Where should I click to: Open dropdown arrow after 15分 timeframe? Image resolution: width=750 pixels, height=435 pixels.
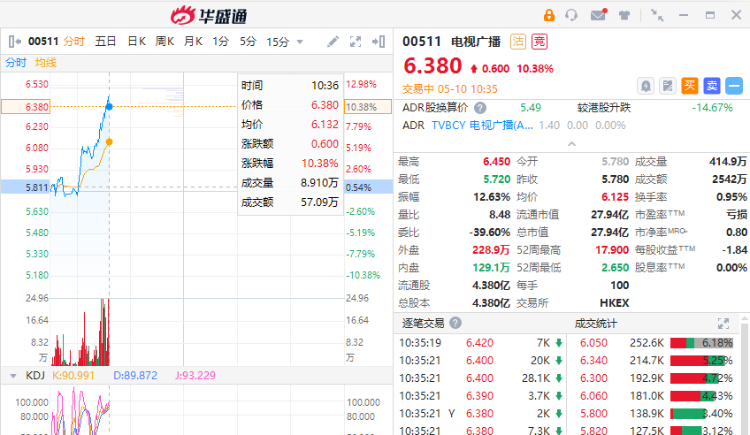point(298,42)
